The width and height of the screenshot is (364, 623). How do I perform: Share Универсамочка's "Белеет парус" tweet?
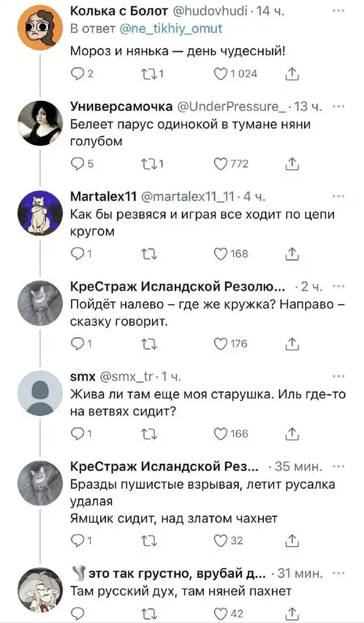coord(292,164)
